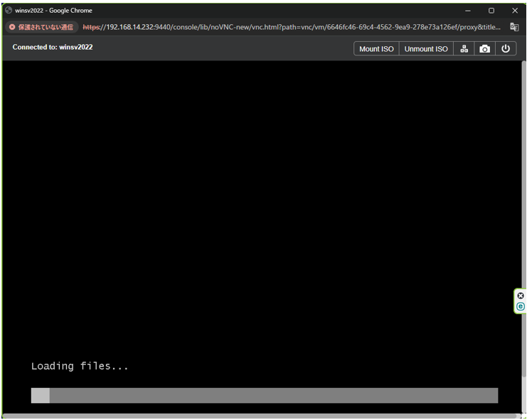This screenshot has height=420, width=527.
Task: Select the URL in the address bar
Action: 292,27
